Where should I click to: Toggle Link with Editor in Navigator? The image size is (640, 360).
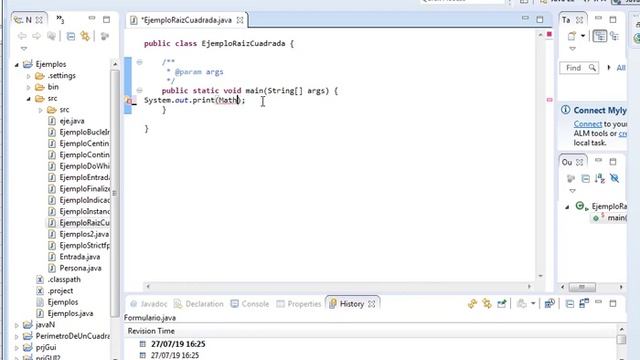coord(85,36)
